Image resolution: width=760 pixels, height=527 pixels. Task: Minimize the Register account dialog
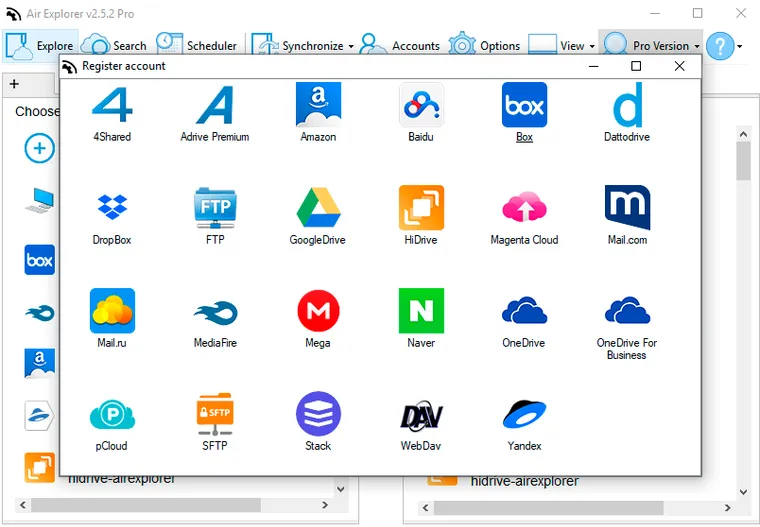pyautogui.click(x=593, y=66)
